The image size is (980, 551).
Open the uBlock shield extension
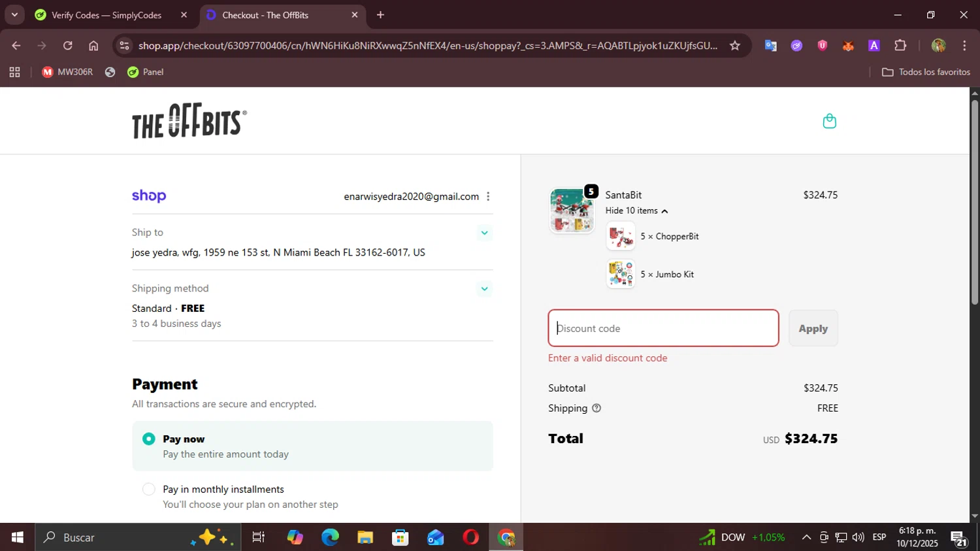pyautogui.click(x=823, y=46)
